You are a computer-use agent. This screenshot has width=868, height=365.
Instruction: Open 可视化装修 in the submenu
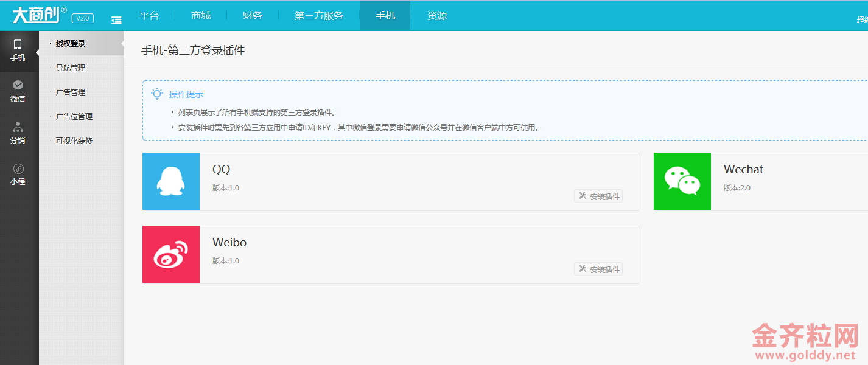tap(74, 141)
